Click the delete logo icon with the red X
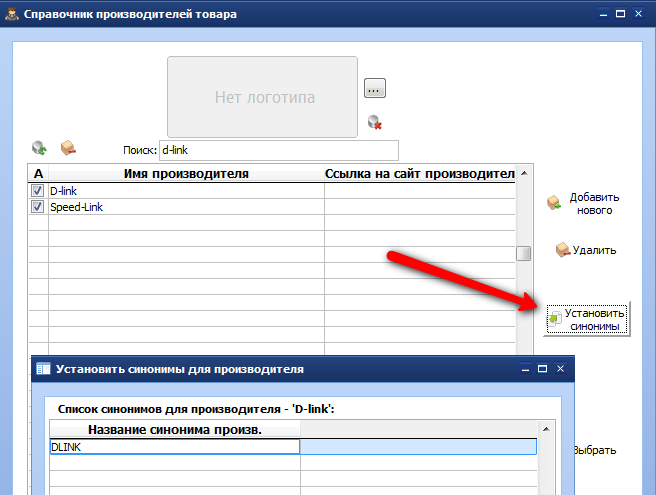Image resolution: width=656 pixels, height=495 pixels. [x=375, y=122]
